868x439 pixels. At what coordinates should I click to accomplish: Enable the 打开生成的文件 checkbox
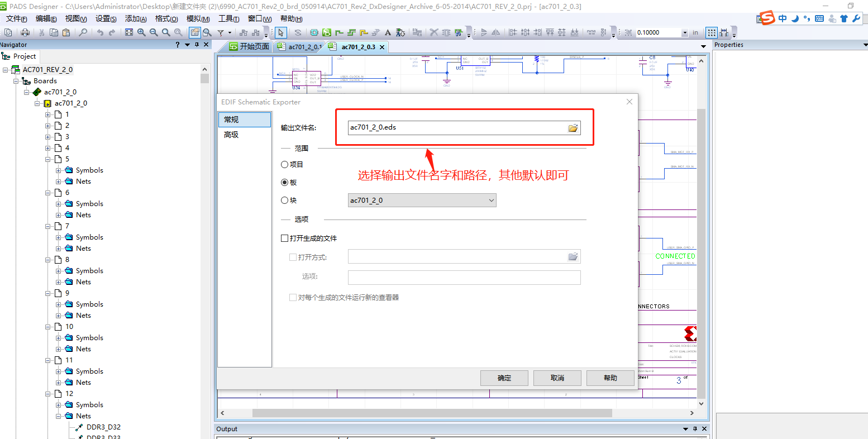[285, 237]
